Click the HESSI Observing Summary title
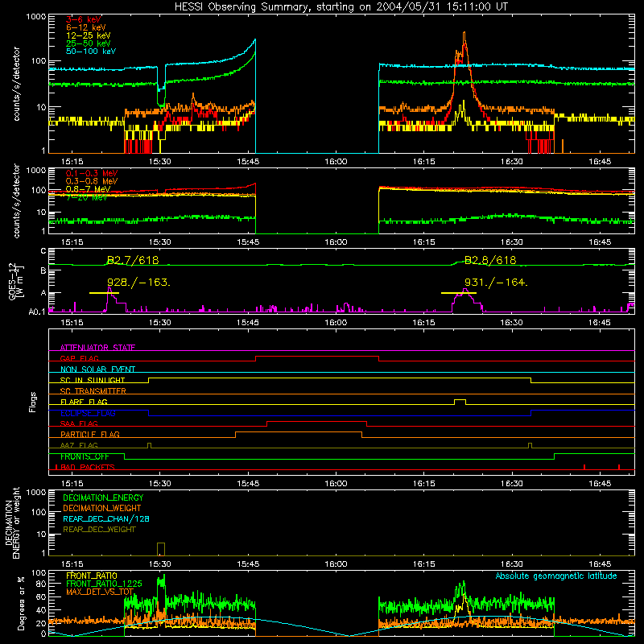Image resolution: width=644 pixels, height=644 pixels. click(x=341, y=6)
